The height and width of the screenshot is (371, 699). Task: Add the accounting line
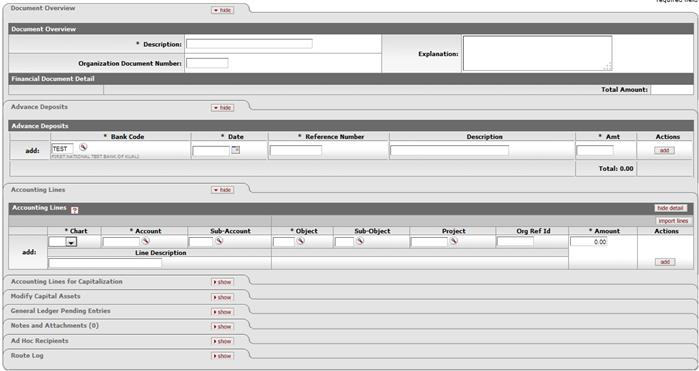tap(665, 262)
